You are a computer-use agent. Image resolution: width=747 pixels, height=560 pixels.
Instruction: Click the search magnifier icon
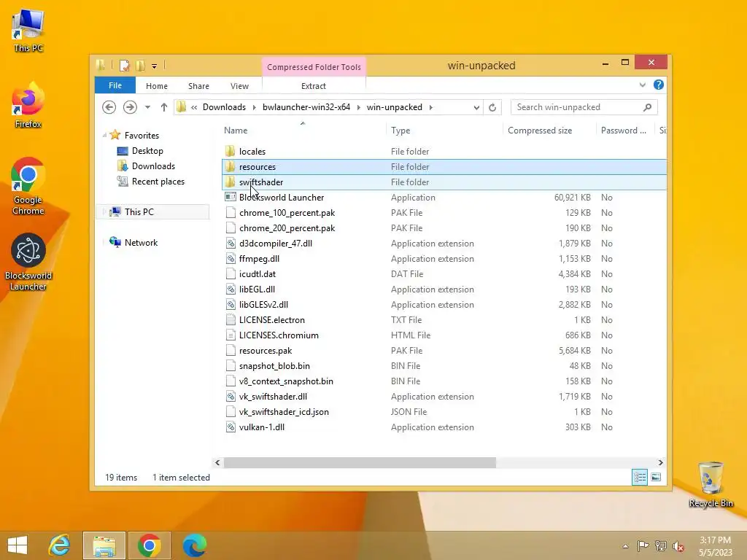tap(647, 107)
